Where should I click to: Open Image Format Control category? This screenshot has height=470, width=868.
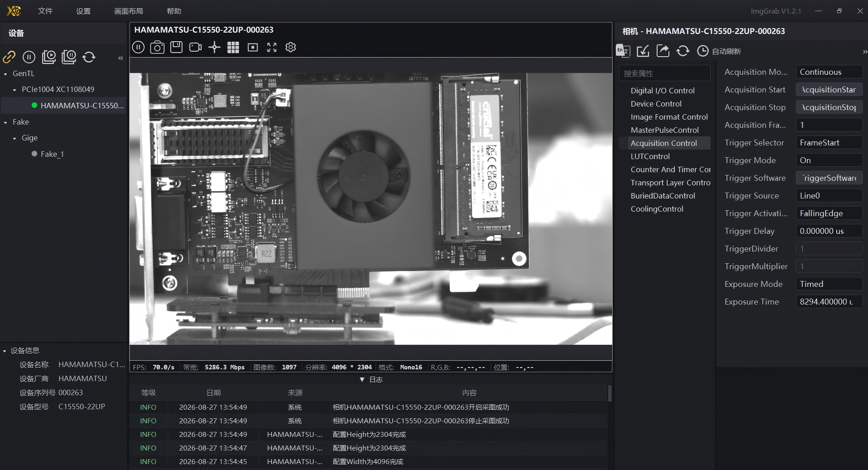click(x=669, y=117)
